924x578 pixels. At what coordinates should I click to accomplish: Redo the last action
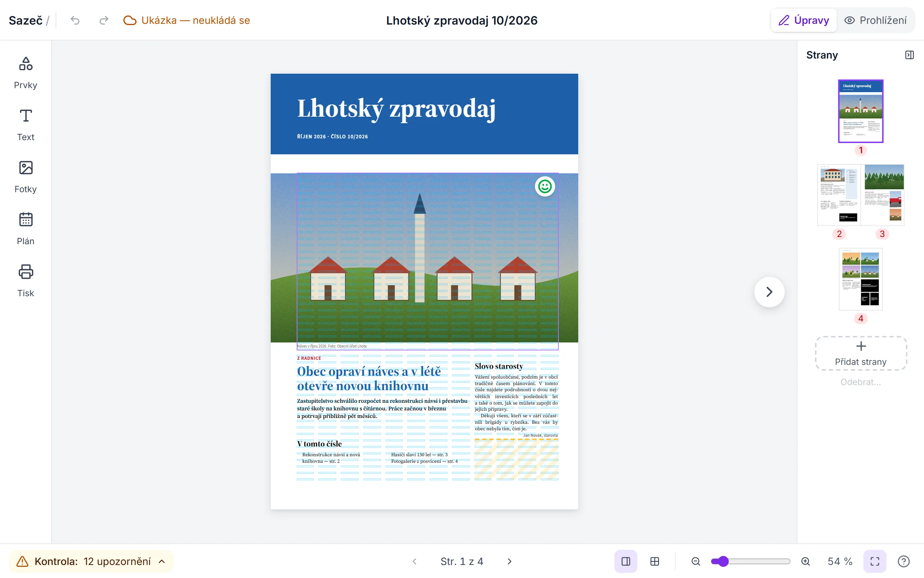point(104,20)
